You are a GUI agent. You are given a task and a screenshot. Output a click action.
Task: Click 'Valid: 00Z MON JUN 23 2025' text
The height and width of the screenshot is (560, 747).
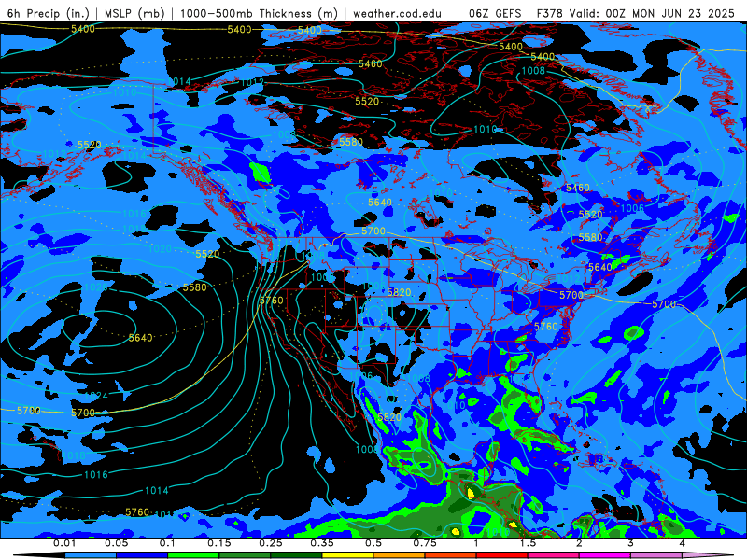click(x=654, y=13)
